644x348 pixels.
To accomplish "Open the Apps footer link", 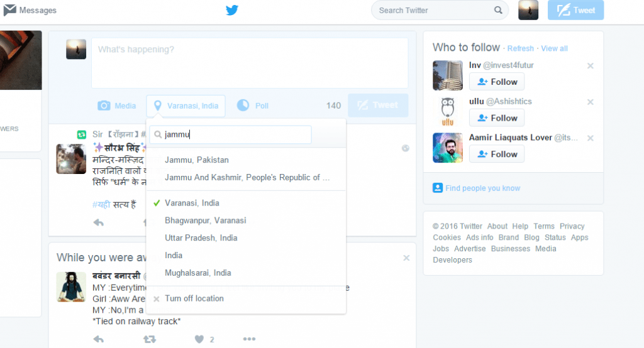I will point(579,237).
